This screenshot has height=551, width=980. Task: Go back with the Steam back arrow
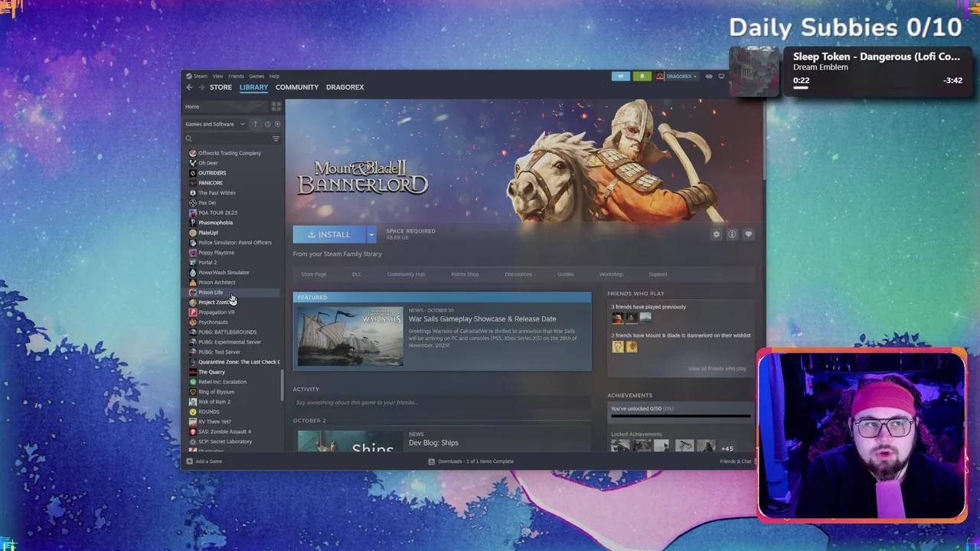pyautogui.click(x=190, y=87)
